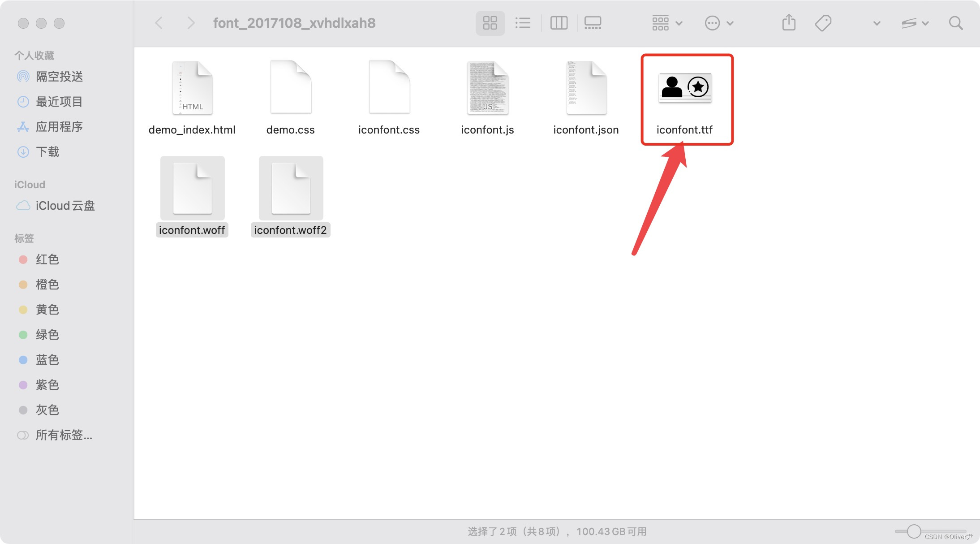Switch to list view
Screen dimensions: 980x544
523,23
